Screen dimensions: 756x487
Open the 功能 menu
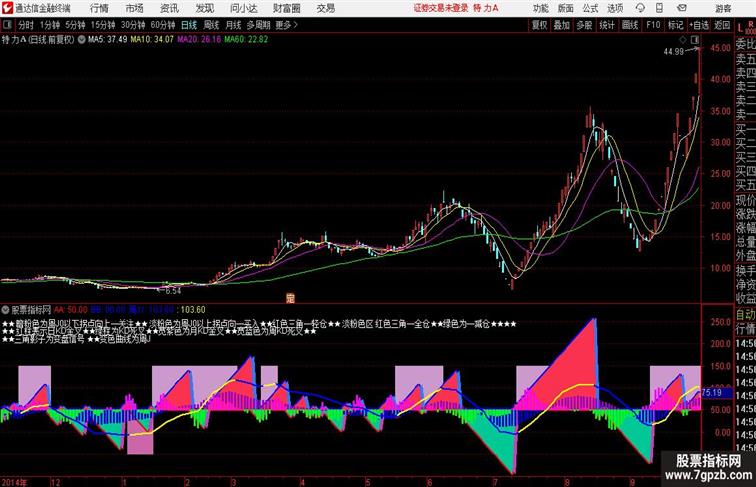coord(540,8)
